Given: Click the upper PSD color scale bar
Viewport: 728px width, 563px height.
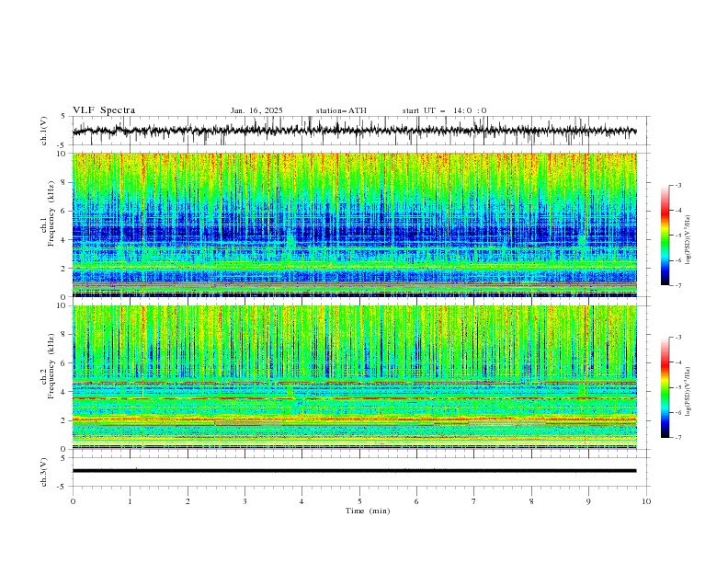Looking at the screenshot, I should coord(665,236).
